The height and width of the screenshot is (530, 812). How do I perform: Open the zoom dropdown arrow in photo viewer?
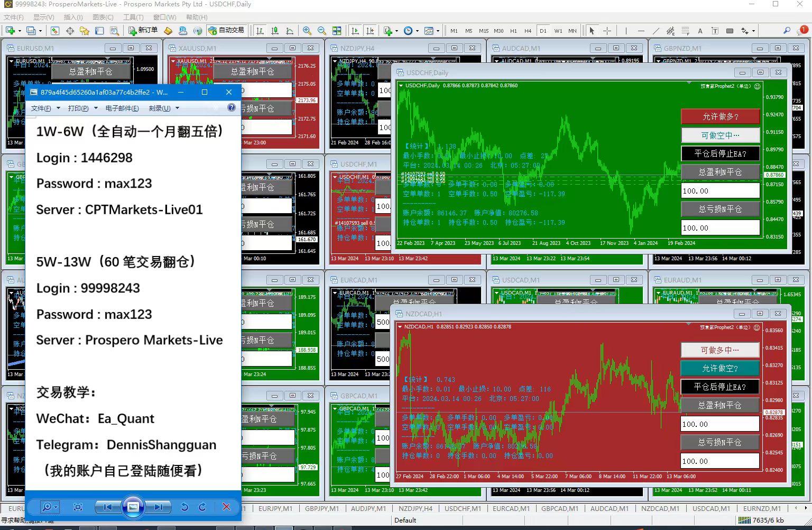56,507
